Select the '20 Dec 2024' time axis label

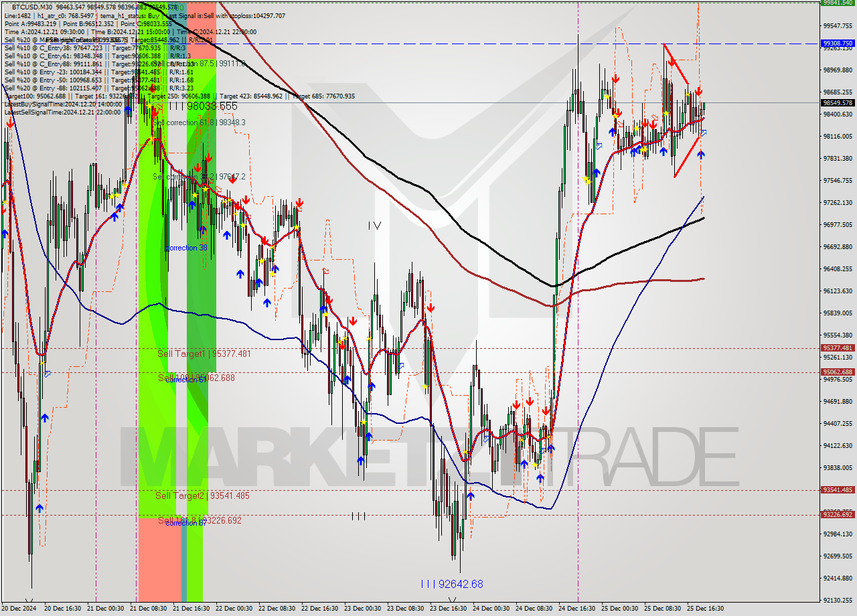[19, 609]
